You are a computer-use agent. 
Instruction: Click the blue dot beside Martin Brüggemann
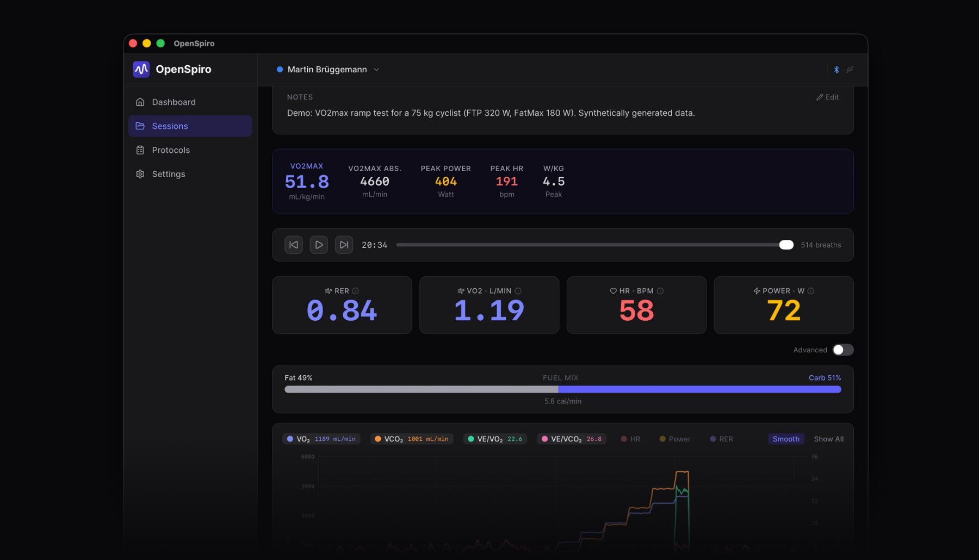click(x=280, y=70)
